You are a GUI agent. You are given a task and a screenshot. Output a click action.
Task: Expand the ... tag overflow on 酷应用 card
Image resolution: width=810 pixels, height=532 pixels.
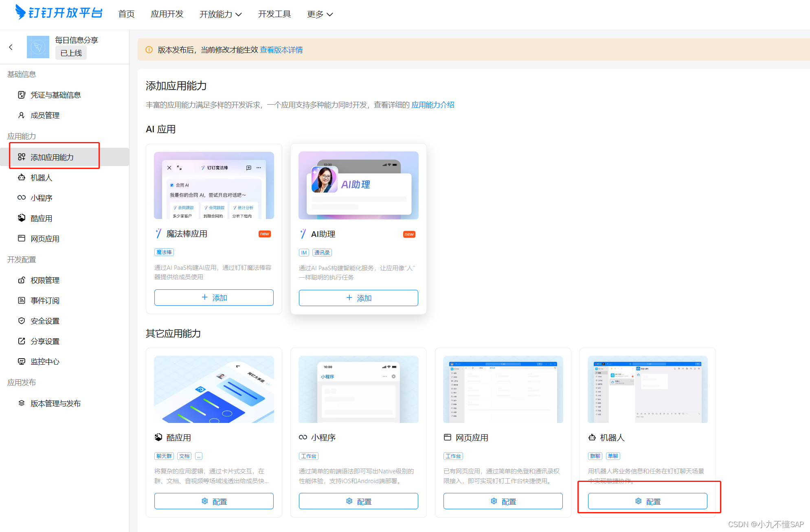(x=199, y=456)
